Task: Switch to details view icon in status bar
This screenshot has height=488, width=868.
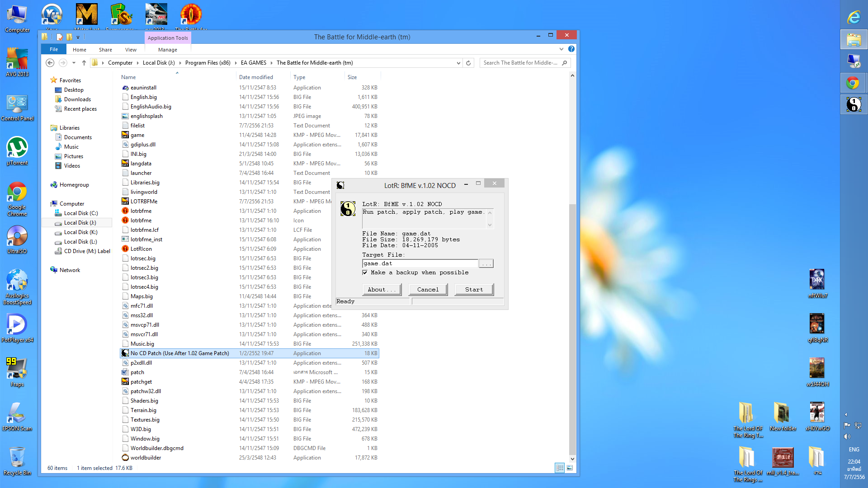Action: click(560, 468)
